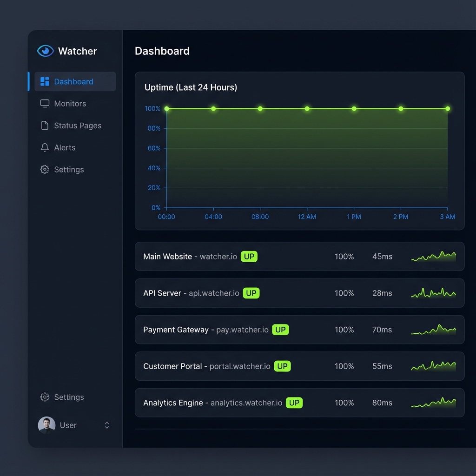476x476 pixels.
Task: Click the Payment Gateway sparkline graph
Action: click(434, 330)
